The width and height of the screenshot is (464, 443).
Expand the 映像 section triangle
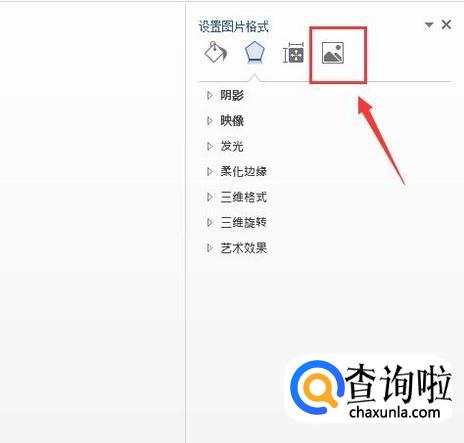(x=209, y=121)
